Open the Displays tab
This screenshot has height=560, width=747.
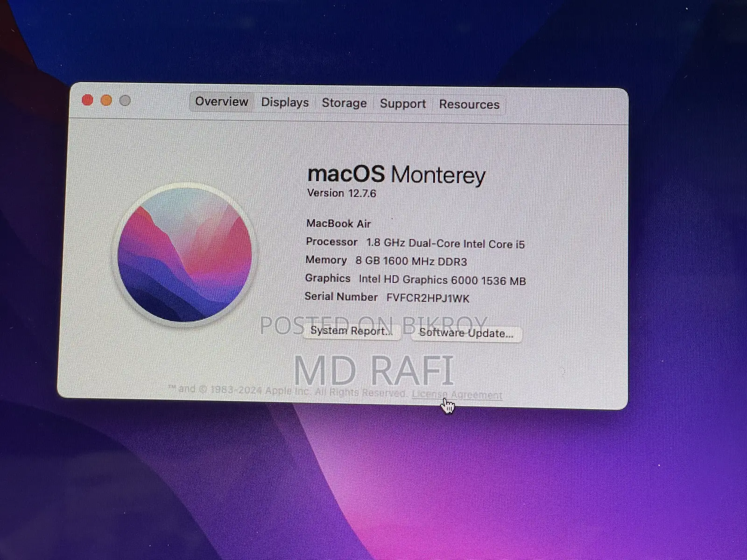pos(285,102)
